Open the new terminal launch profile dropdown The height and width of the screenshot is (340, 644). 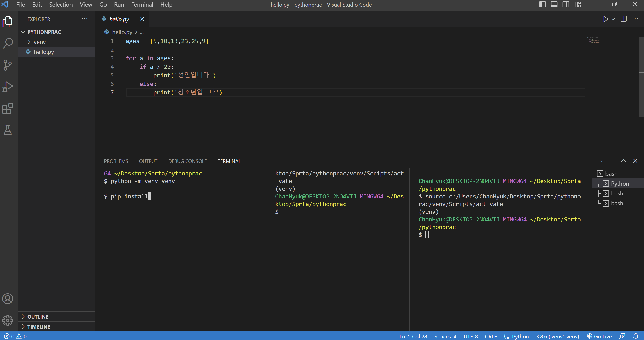tap(601, 161)
